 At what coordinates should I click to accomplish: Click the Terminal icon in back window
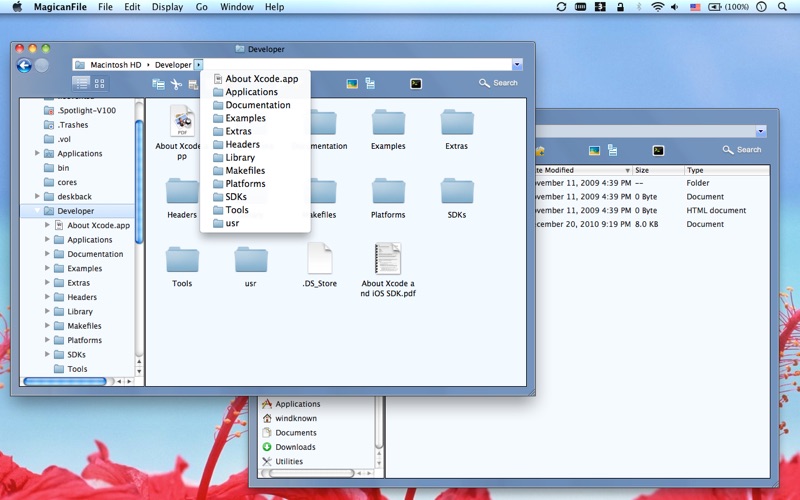658,150
